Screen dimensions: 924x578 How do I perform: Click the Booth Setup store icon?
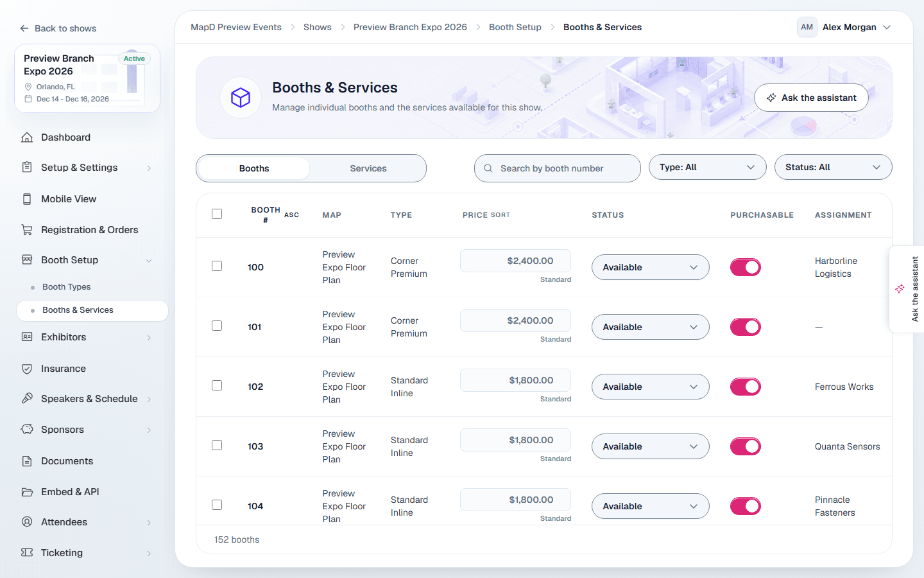click(27, 260)
